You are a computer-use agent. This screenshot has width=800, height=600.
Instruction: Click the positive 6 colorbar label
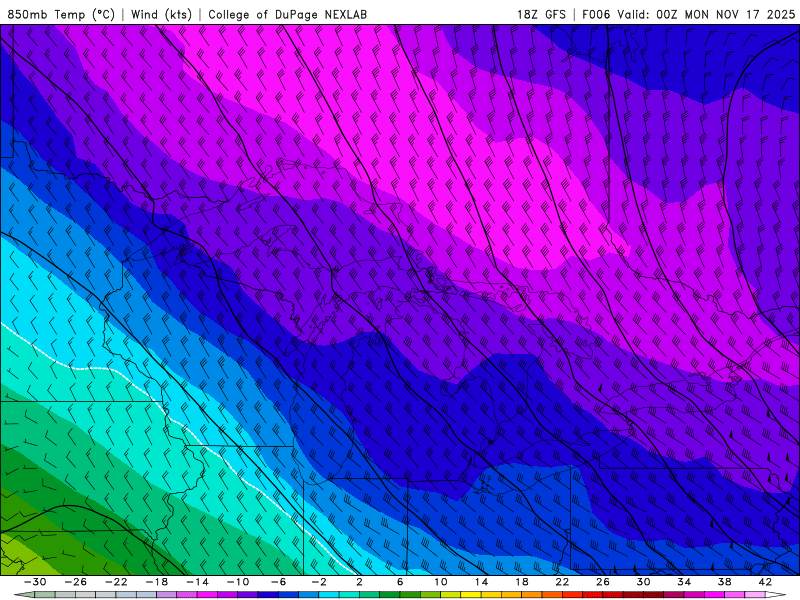[x=400, y=582]
